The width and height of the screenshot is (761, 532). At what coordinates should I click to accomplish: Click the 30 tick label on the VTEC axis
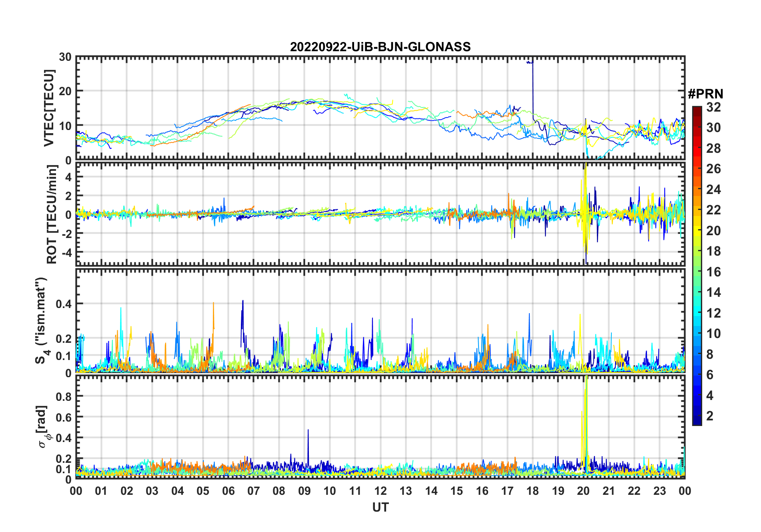tap(65, 57)
